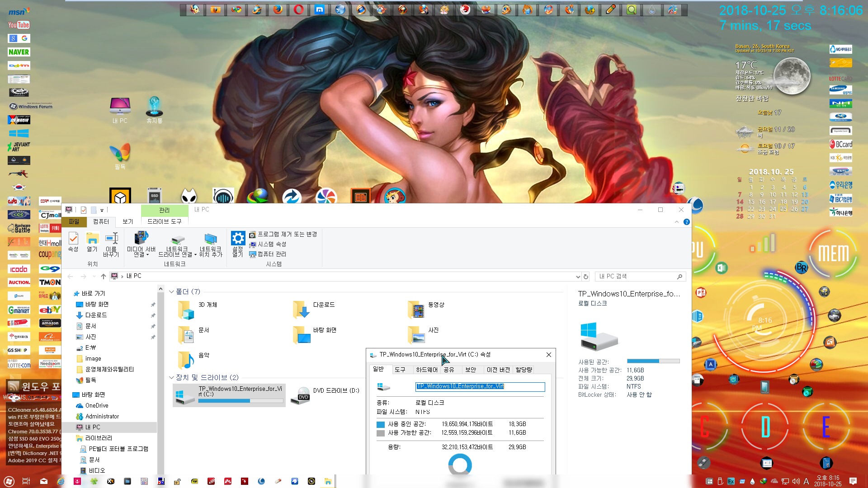The width and height of the screenshot is (868, 488).
Task: Open the 휴지통 desktop icon
Action: 155,110
